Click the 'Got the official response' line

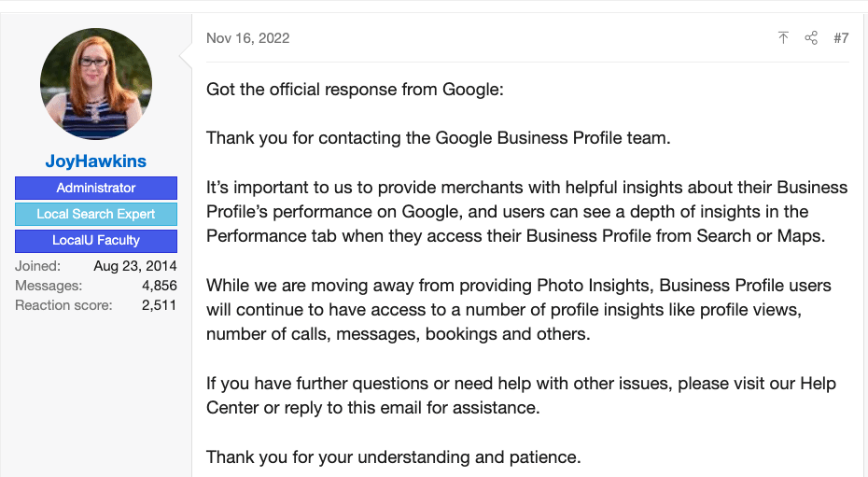(x=355, y=89)
